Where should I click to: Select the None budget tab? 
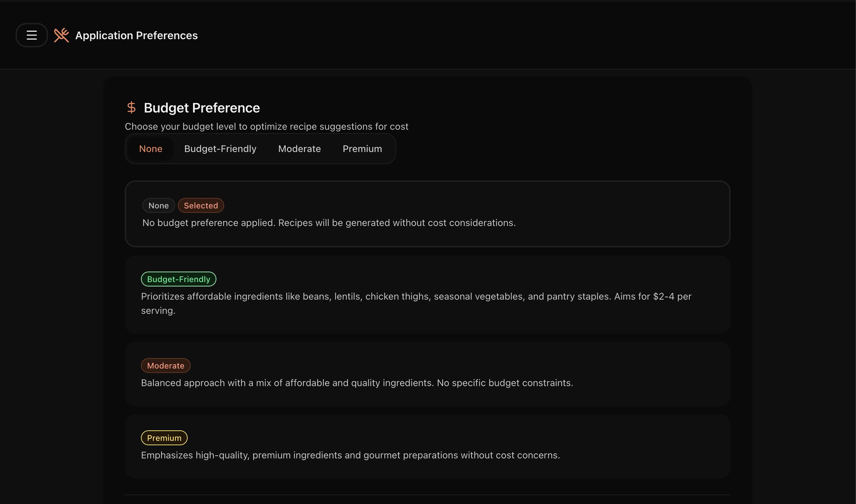click(150, 149)
